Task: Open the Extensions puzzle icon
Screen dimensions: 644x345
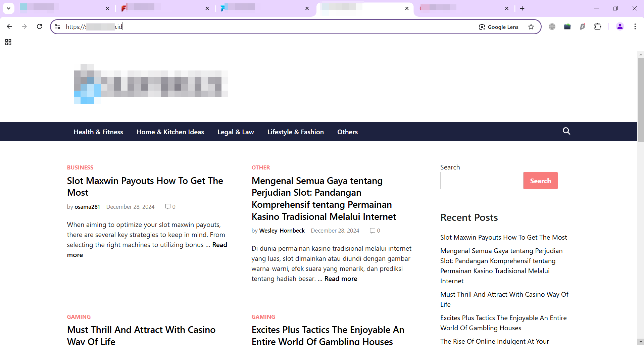Action: click(x=597, y=27)
